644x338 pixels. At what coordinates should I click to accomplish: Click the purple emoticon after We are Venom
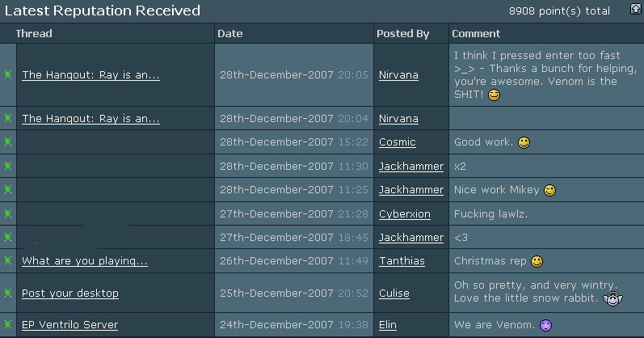pos(546,326)
